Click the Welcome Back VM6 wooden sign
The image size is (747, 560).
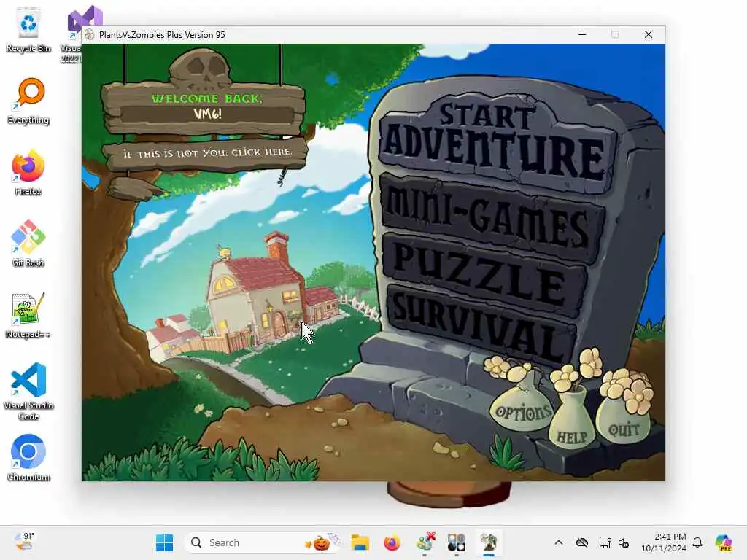point(204,109)
